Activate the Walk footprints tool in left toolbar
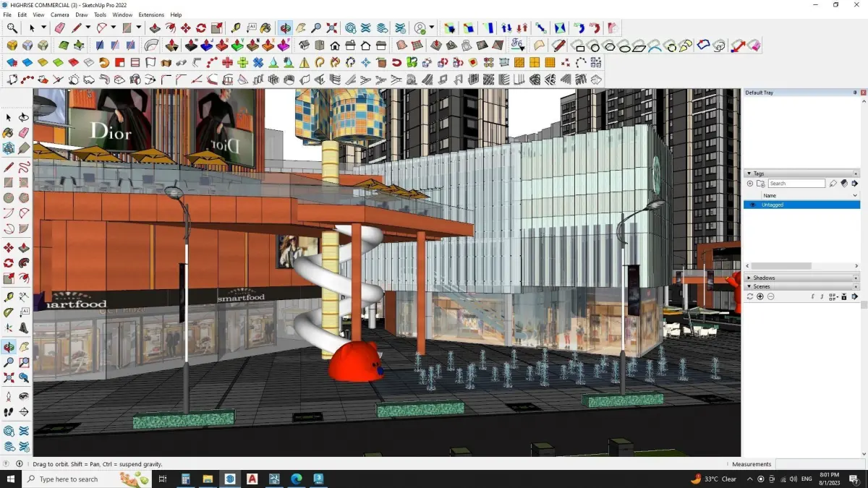868x488 pixels. [9, 413]
